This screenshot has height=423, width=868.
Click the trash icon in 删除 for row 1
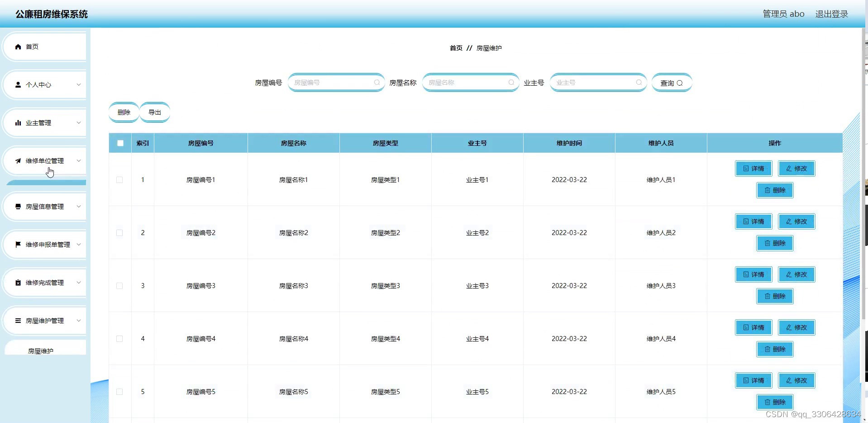pos(768,190)
